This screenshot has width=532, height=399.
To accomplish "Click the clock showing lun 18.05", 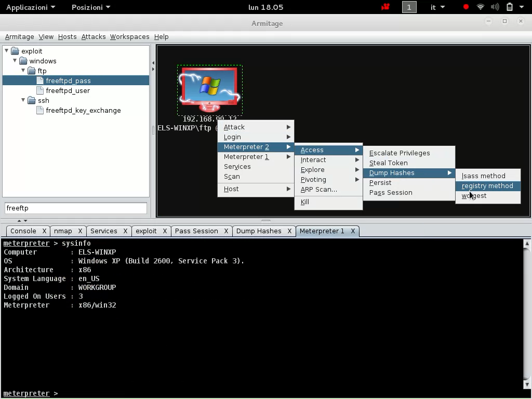I will click(265, 7).
